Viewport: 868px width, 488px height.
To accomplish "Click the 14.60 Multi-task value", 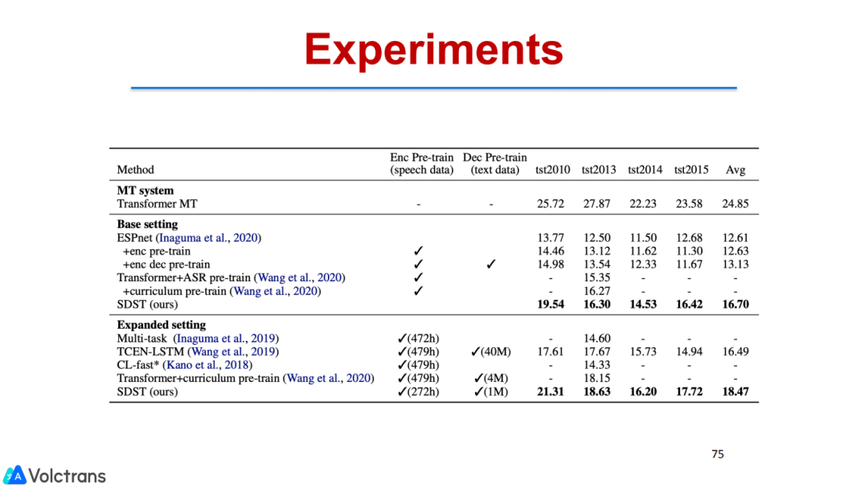I will pos(596,338).
